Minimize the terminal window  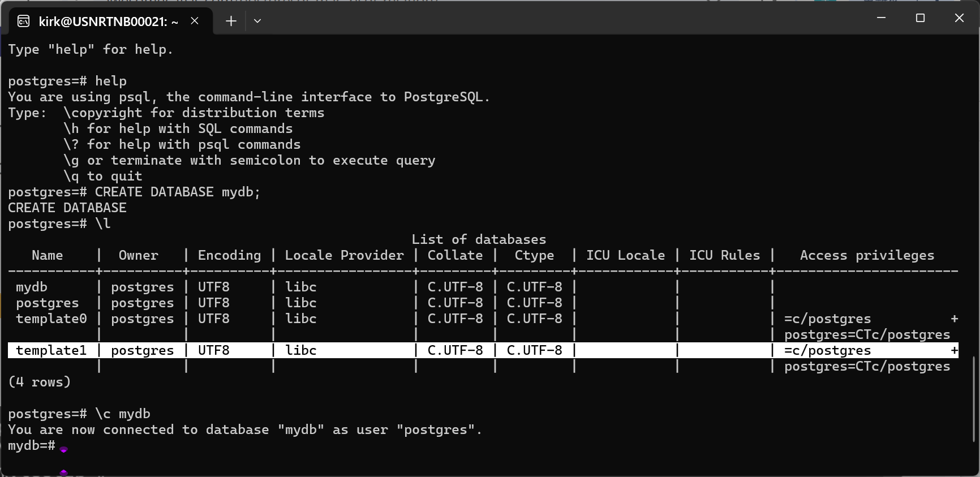pyautogui.click(x=881, y=18)
